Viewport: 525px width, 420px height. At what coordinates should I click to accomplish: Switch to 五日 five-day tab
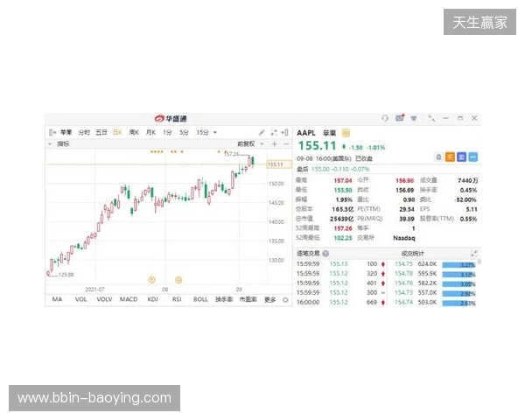pos(101,132)
